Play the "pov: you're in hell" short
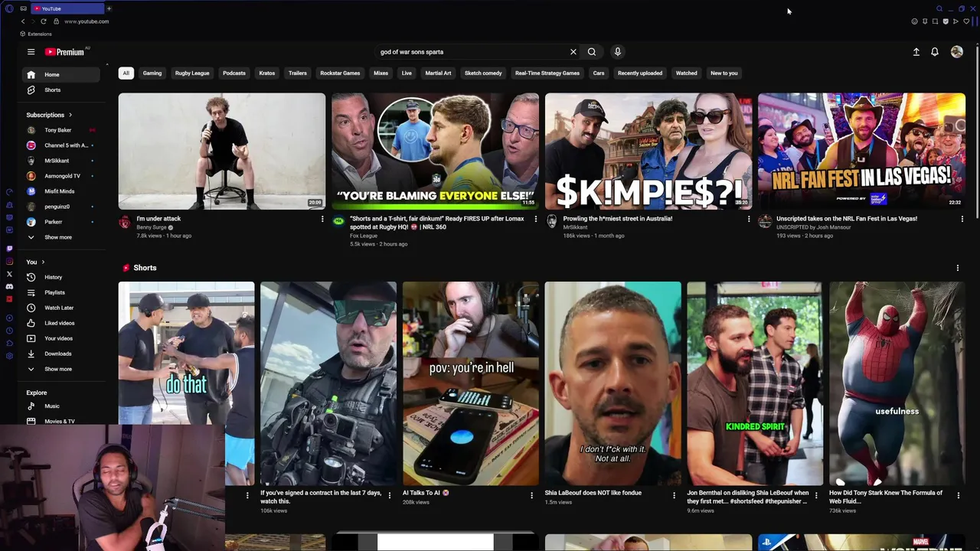The image size is (980, 551). pos(471,383)
